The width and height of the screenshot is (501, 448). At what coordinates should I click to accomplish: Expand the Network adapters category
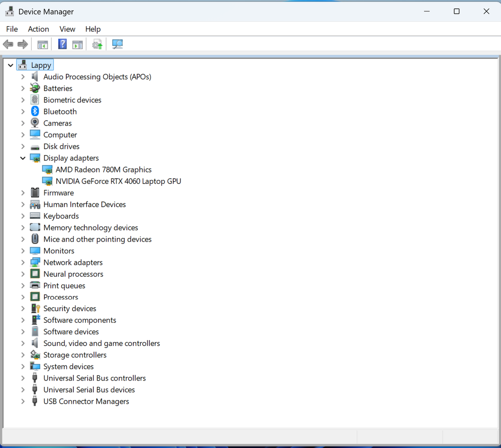[23, 262]
